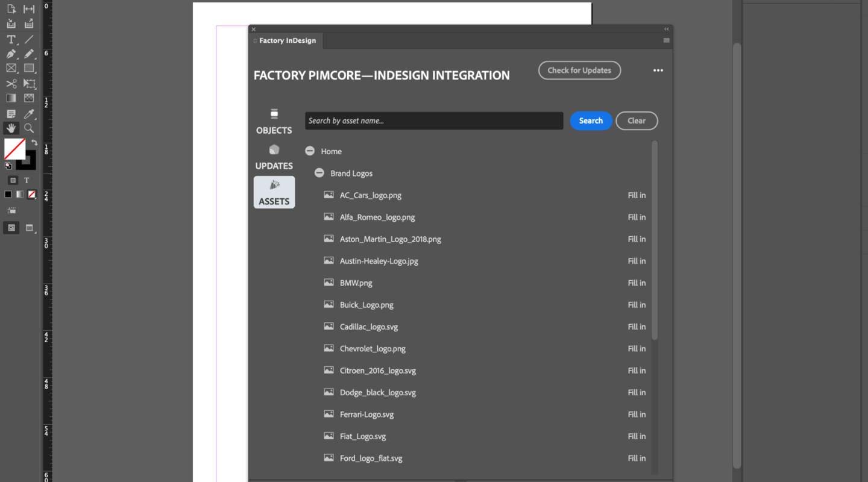Select the Rectangle Frame tool
Image resolution: width=868 pixels, height=482 pixels.
point(11,68)
